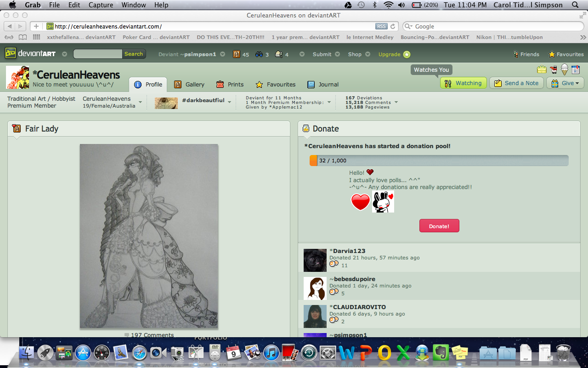Screen dimensions: 588x368
Task: Expand the #darkbeautiful group dropdown arrow
Action: [x=230, y=102]
